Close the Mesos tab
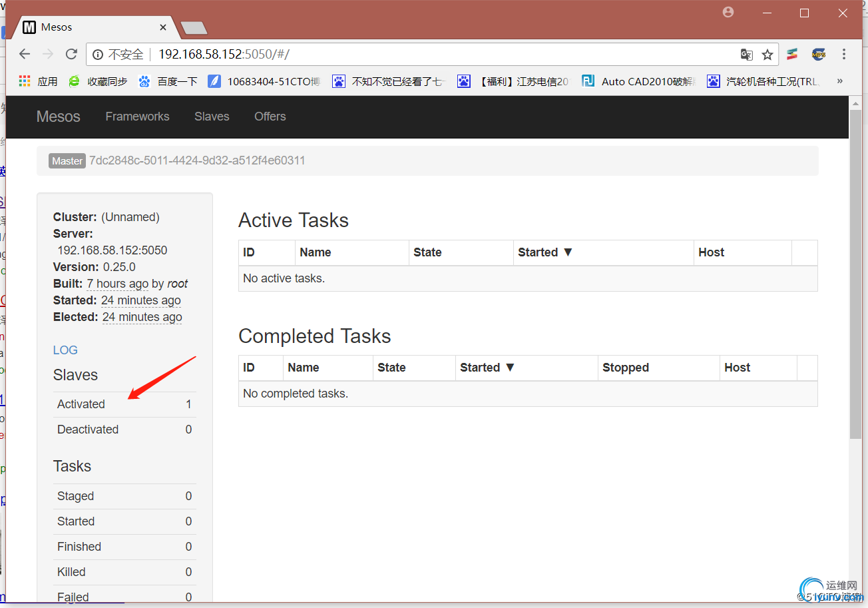This screenshot has width=868, height=608. tap(163, 27)
